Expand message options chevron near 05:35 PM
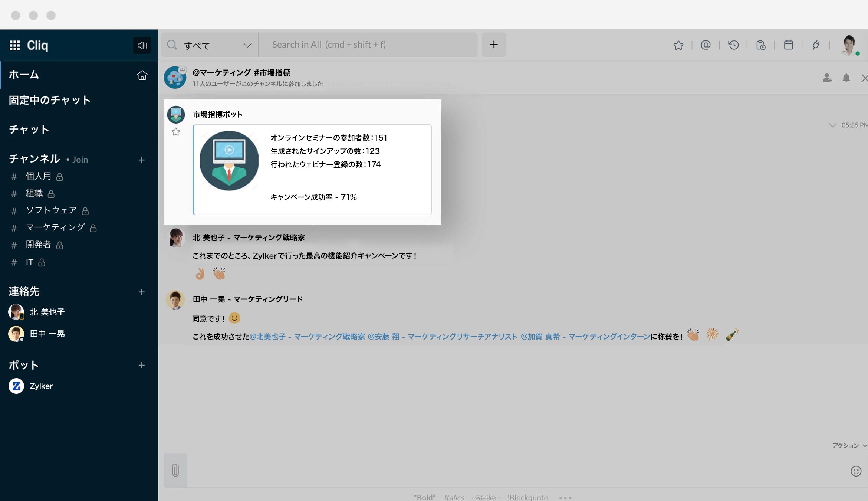Image resolution: width=868 pixels, height=501 pixels. pos(832,125)
